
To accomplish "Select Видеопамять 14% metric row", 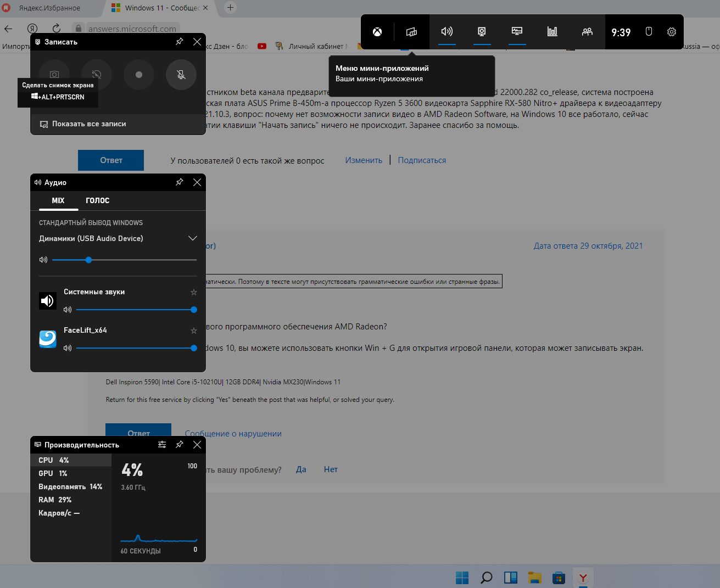I will (x=71, y=486).
